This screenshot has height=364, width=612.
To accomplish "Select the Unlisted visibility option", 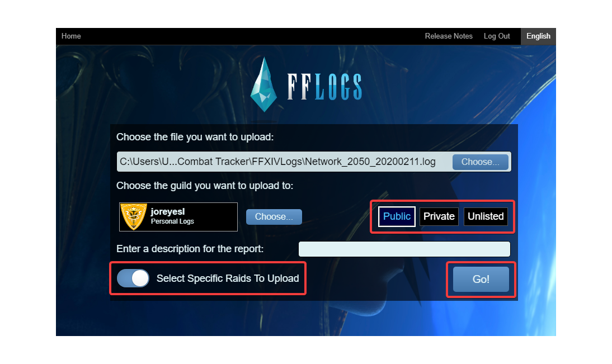I will (x=486, y=216).
